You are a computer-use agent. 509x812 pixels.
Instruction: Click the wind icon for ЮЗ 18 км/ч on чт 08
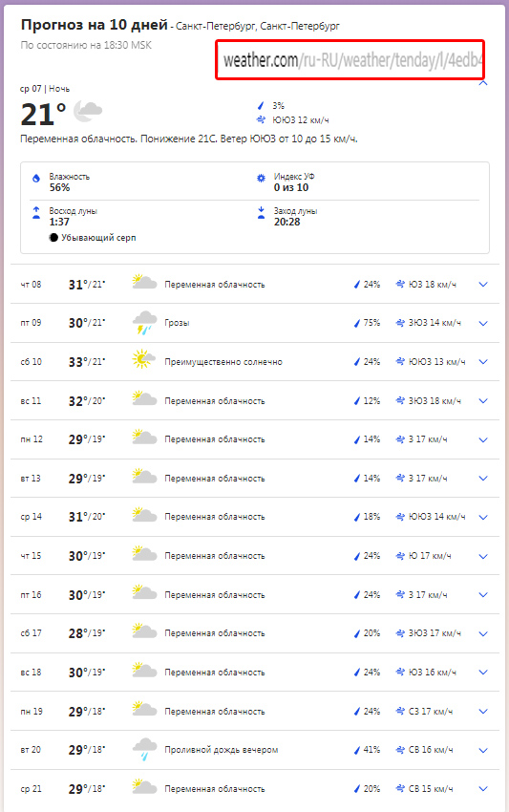(400, 284)
